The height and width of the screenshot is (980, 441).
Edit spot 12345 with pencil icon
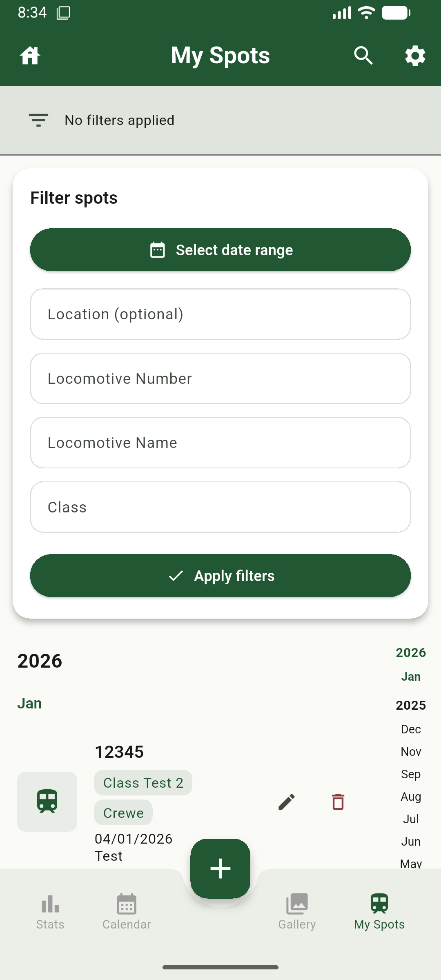(287, 802)
